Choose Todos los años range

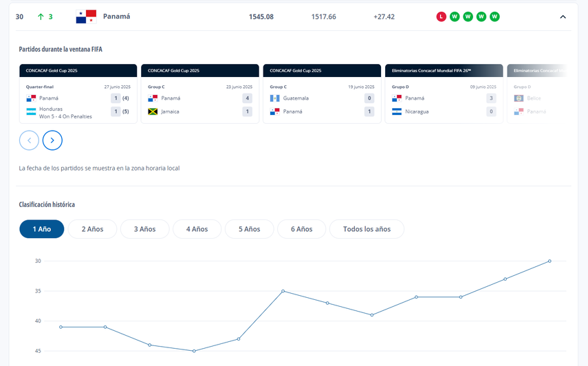tap(367, 229)
